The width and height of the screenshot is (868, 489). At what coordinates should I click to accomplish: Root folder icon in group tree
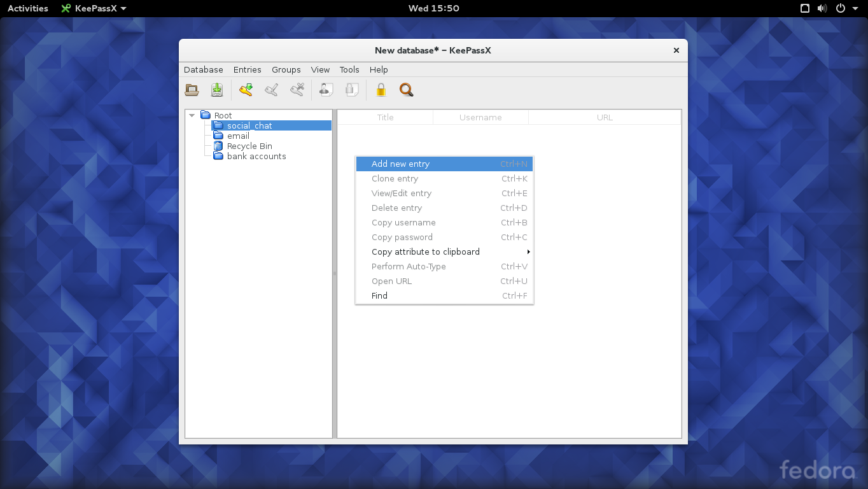click(x=206, y=115)
